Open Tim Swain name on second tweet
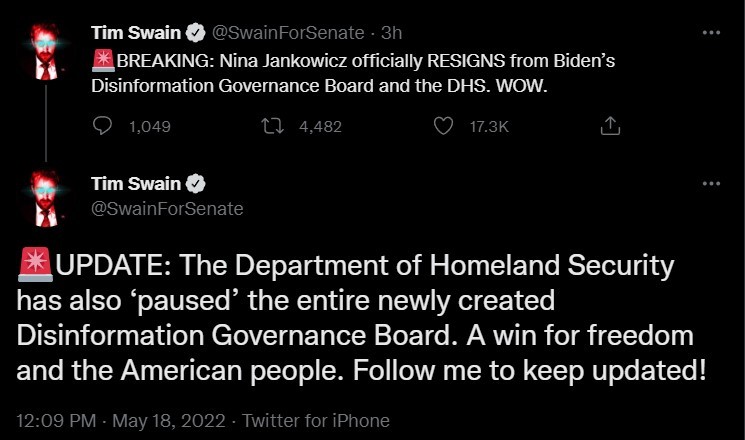 tap(136, 183)
